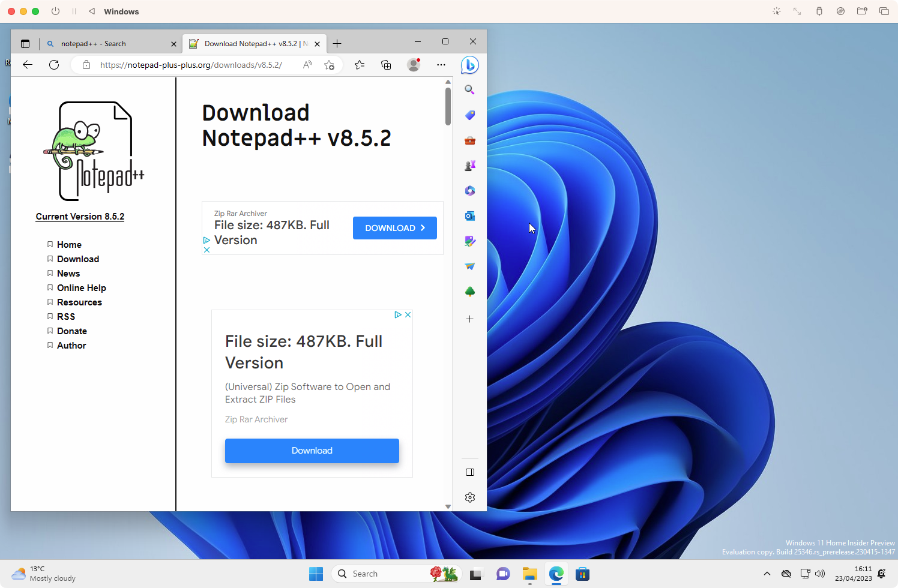Open sidebar settings gear icon

click(470, 497)
